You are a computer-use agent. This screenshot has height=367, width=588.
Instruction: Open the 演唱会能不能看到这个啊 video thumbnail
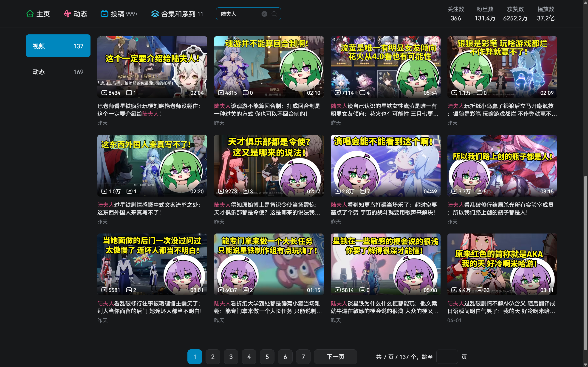pos(385,166)
